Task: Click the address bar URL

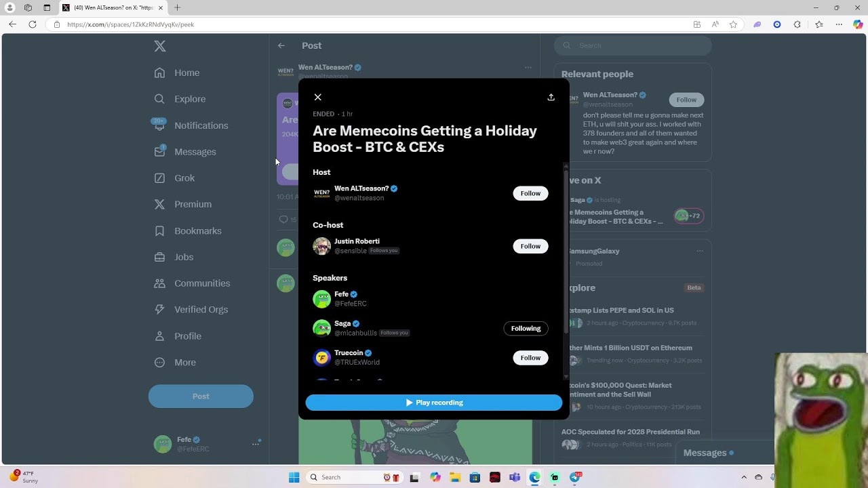Action: click(130, 24)
